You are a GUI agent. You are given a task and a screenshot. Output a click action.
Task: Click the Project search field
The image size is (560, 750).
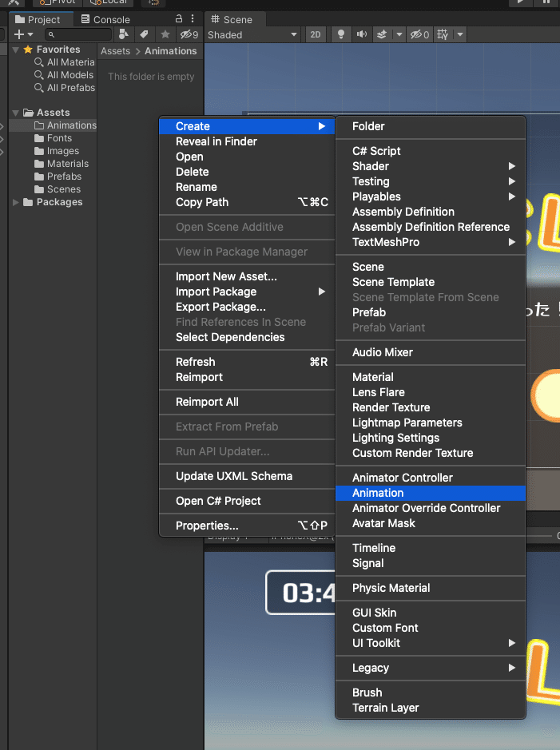pos(78,34)
